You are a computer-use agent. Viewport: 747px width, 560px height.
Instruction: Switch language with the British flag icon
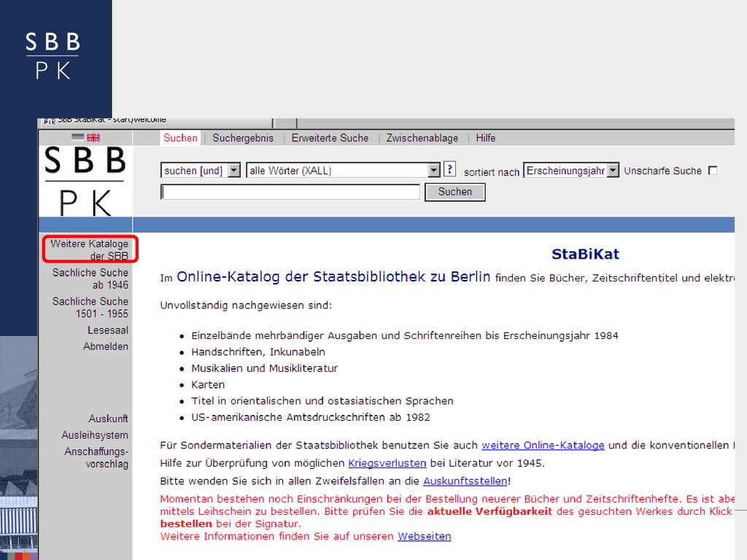coord(93,138)
